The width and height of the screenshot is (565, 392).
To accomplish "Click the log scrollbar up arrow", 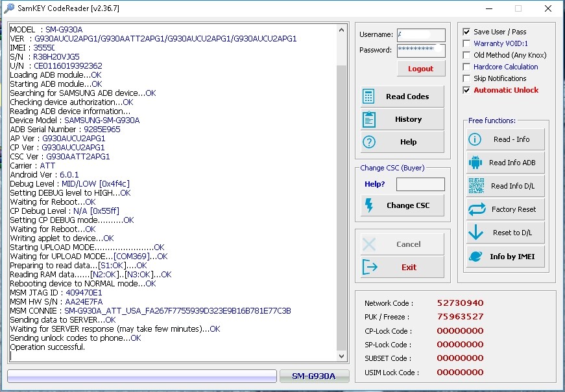I will (341, 30).
